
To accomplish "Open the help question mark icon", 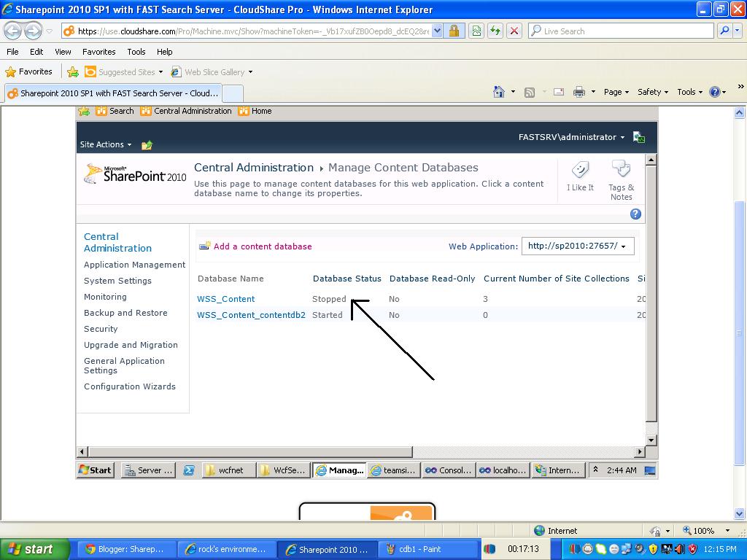I will coord(635,214).
